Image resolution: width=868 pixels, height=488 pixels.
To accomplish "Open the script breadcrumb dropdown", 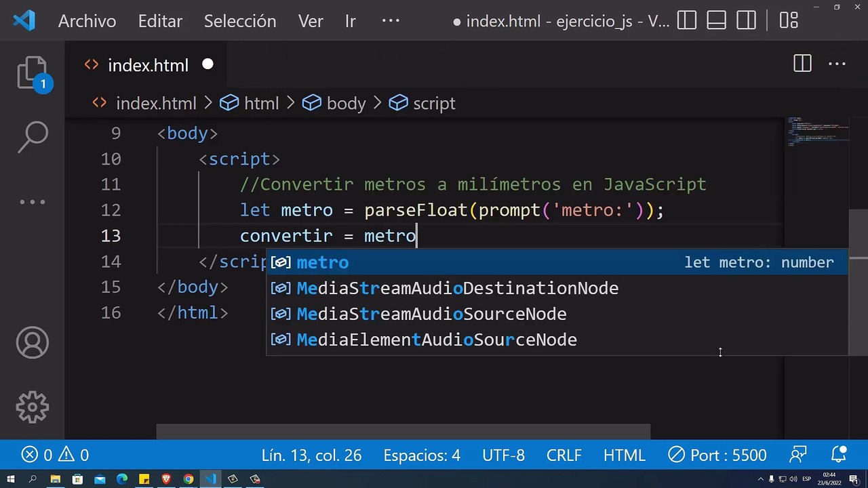I will pos(434,104).
